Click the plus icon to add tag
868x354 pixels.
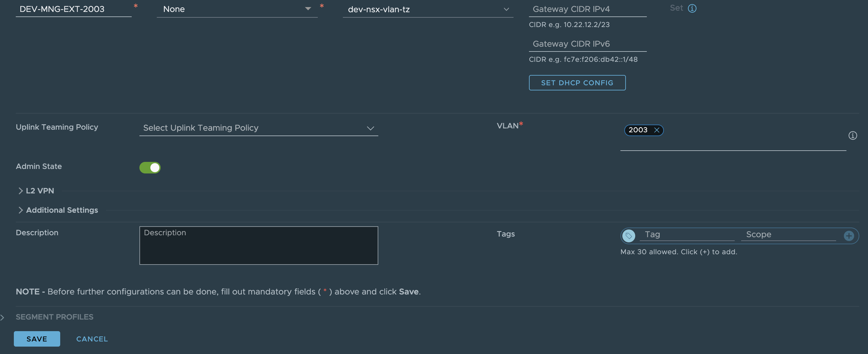point(848,236)
